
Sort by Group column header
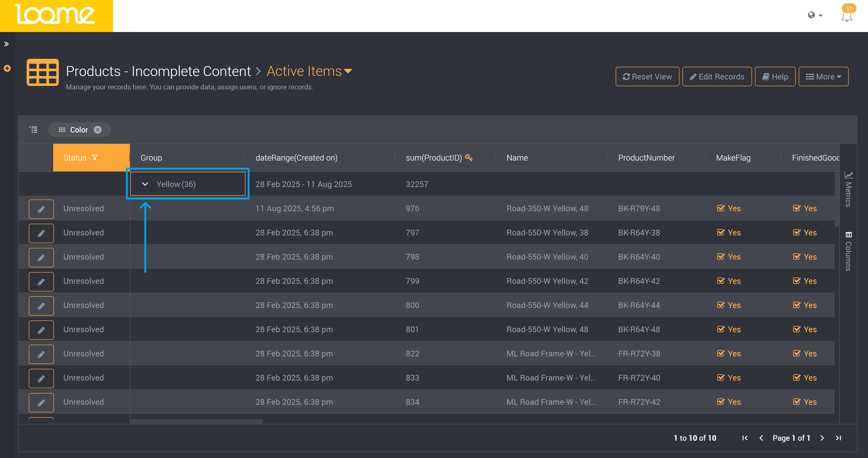151,158
